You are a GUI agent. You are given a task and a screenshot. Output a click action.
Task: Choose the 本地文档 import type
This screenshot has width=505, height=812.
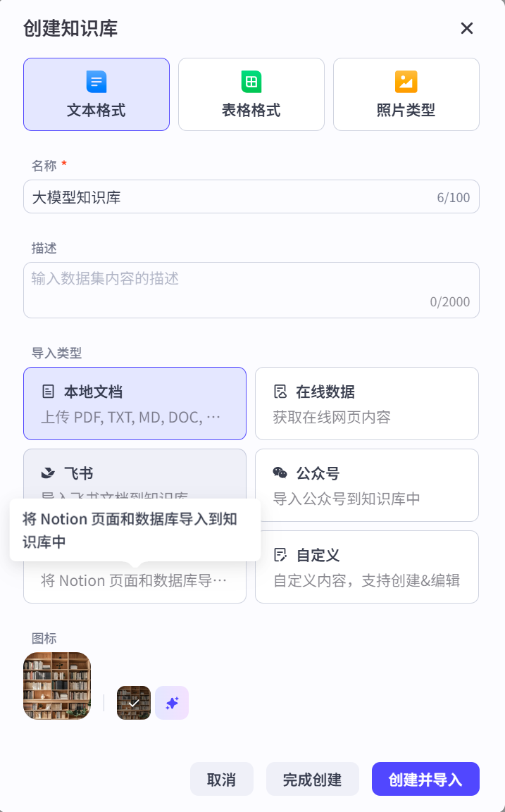pyautogui.click(x=135, y=404)
